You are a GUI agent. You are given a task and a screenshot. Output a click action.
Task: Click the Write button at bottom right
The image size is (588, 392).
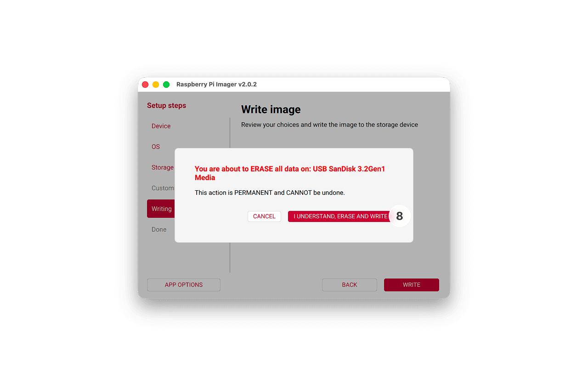point(412,285)
